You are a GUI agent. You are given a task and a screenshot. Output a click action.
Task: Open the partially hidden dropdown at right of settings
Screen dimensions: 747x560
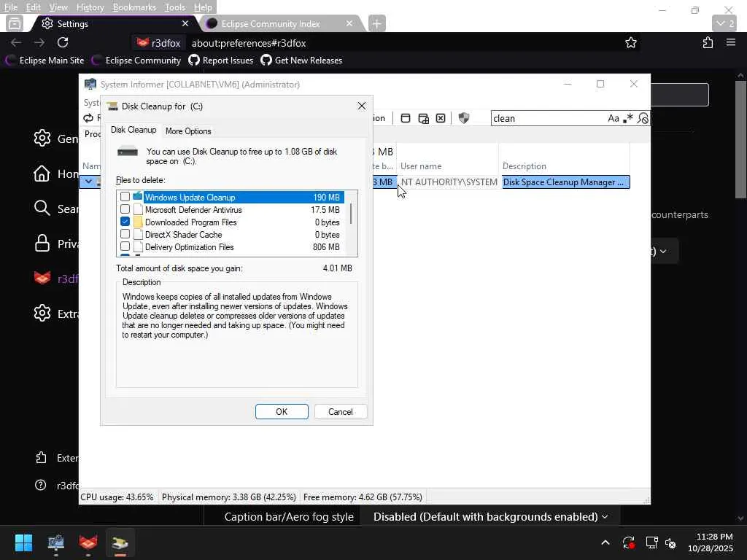tap(663, 251)
